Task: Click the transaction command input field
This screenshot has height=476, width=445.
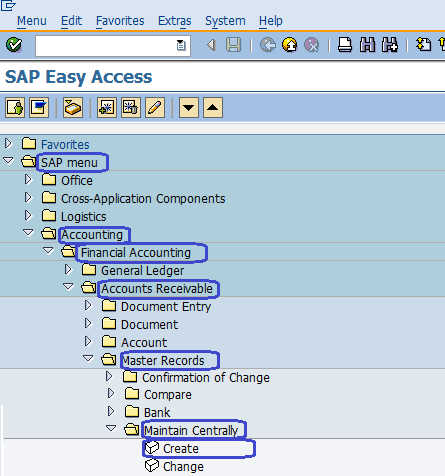Action: pos(113,46)
